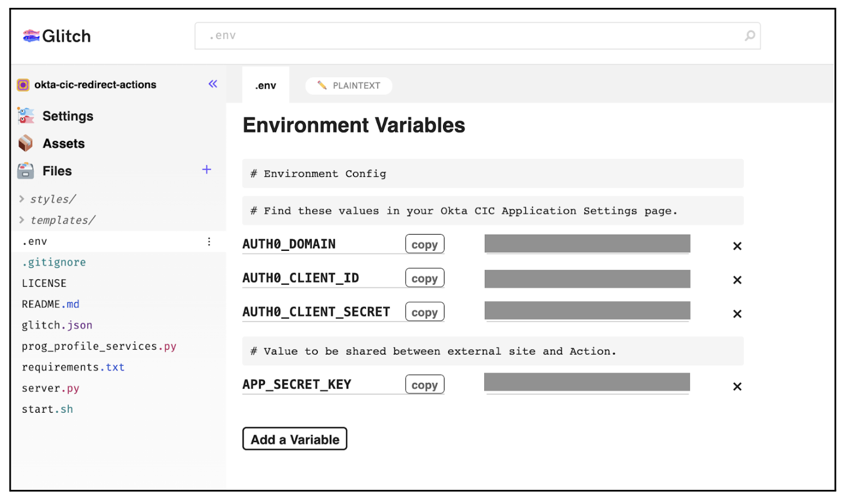Viewport: 850px width, 504px height.
Task: Click the Glitch logo
Action: click(x=57, y=36)
